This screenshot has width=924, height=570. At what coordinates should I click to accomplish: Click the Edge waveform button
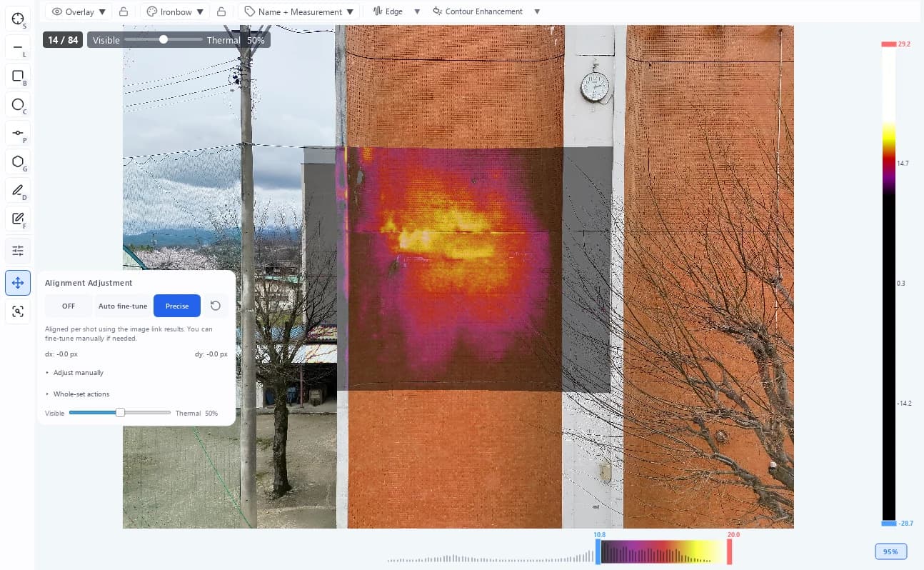pos(388,11)
